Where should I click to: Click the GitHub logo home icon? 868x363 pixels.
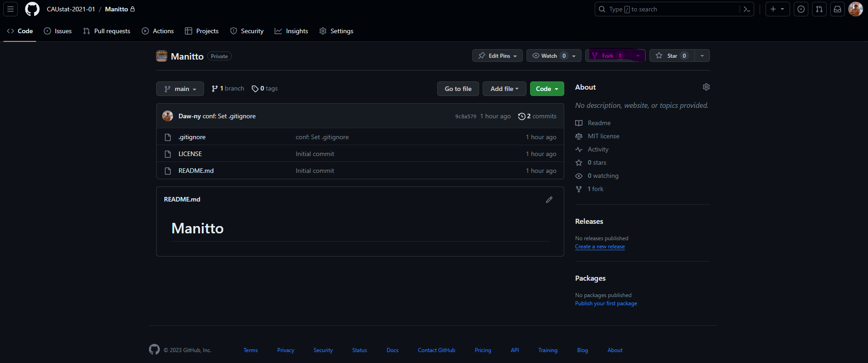coord(32,9)
